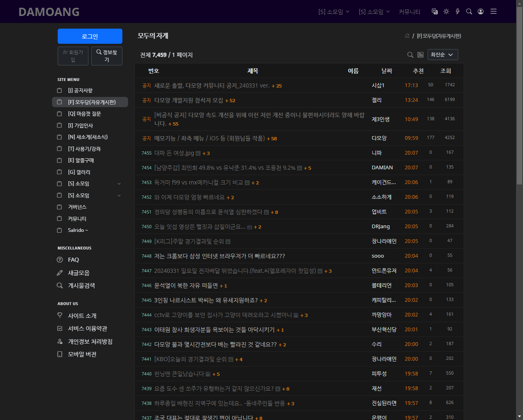
Task: Open notice 메모기능 / 좌측 메뉴 / iOS
Action: [210, 138]
